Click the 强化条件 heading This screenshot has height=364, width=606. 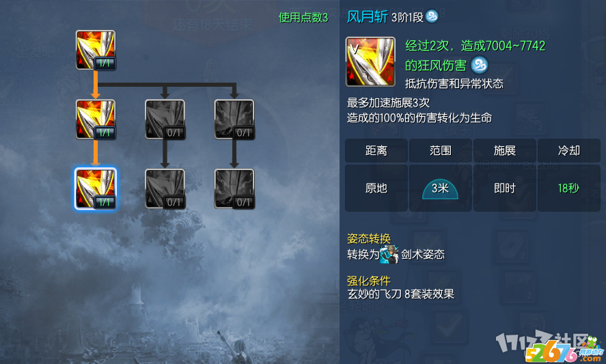pos(369,281)
